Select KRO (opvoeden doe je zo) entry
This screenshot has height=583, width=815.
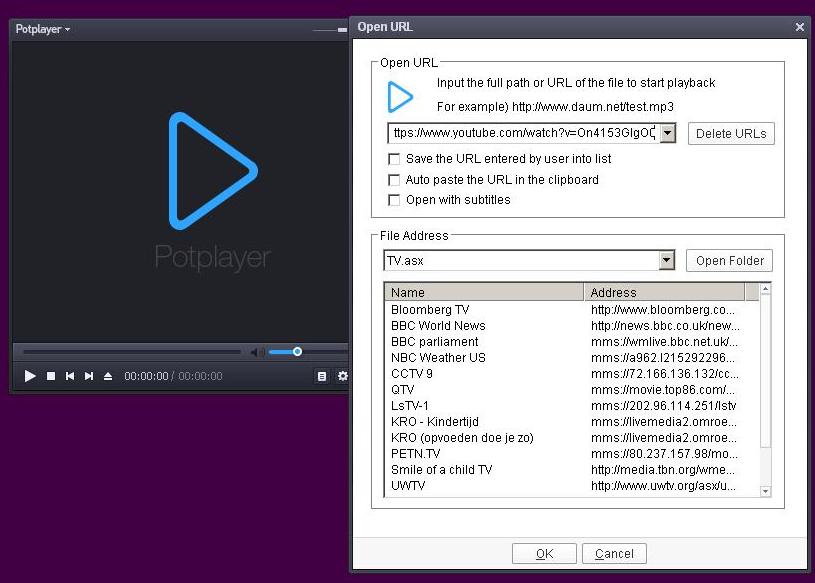pyautogui.click(x=462, y=438)
